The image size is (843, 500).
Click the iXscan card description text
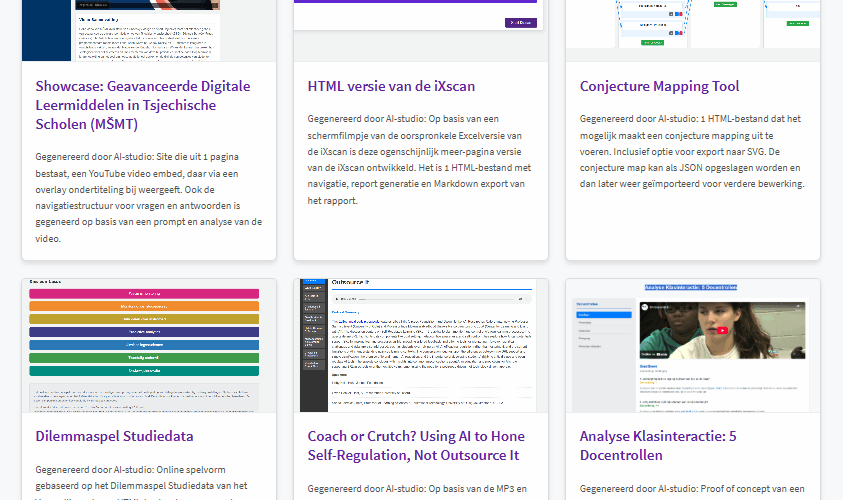point(420,160)
